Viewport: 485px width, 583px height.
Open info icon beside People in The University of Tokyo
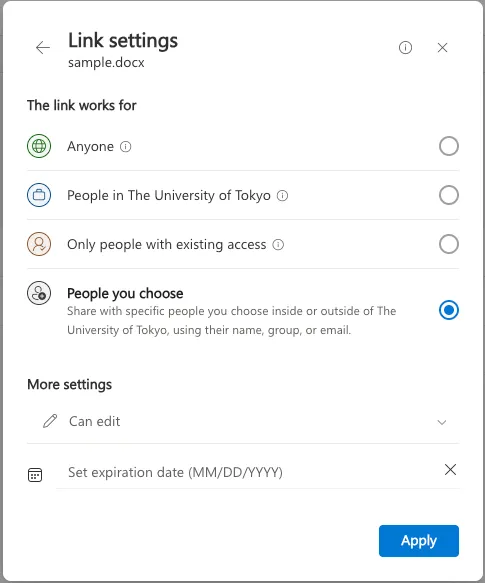(x=282, y=196)
